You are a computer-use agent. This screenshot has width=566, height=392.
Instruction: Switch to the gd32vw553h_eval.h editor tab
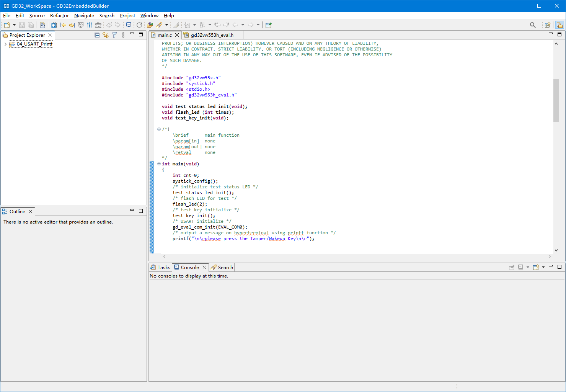pyautogui.click(x=212, y=35)
